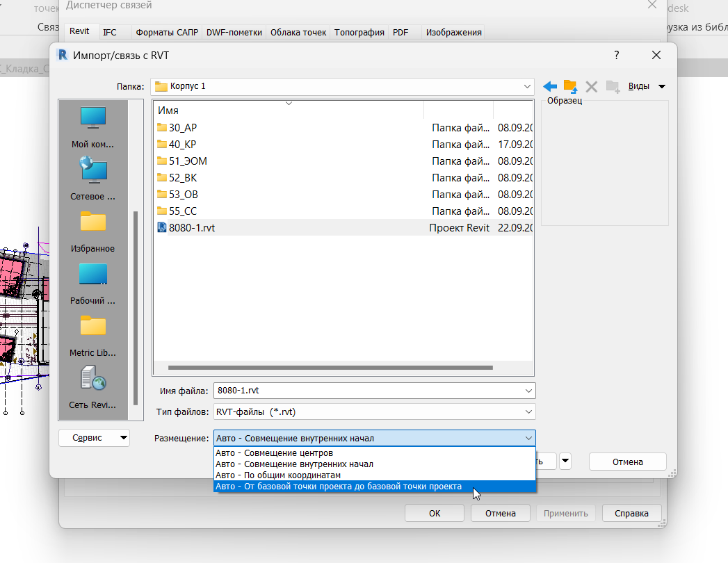Image resolution: width=728 pixels, height=563 pixels.
Task: Switch to the Изображения tab
Action: pos(453,33)
